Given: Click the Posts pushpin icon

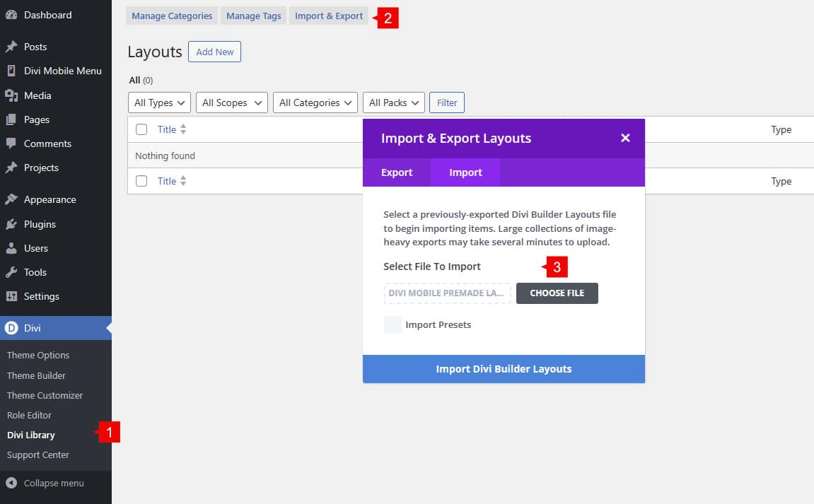Looking at the screenshot, I should [11, 47].
